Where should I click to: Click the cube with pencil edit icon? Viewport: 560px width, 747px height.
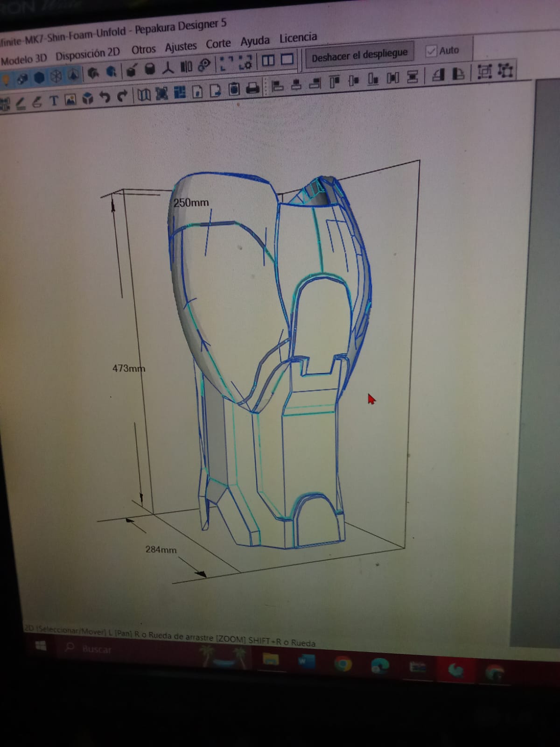point(132,70)
